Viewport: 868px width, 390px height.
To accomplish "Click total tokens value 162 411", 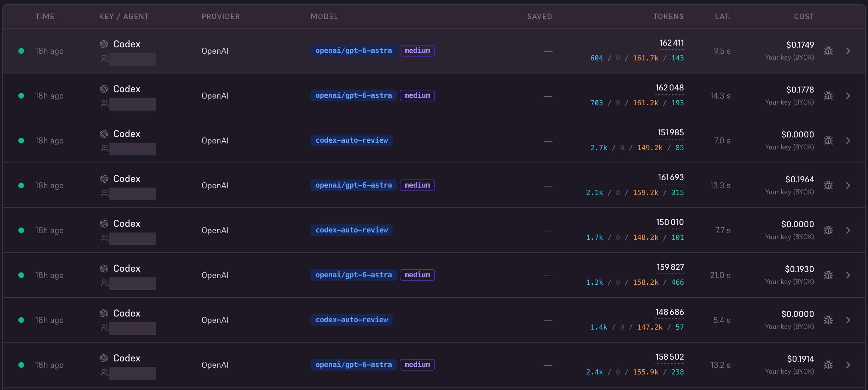I will [671, 43].
